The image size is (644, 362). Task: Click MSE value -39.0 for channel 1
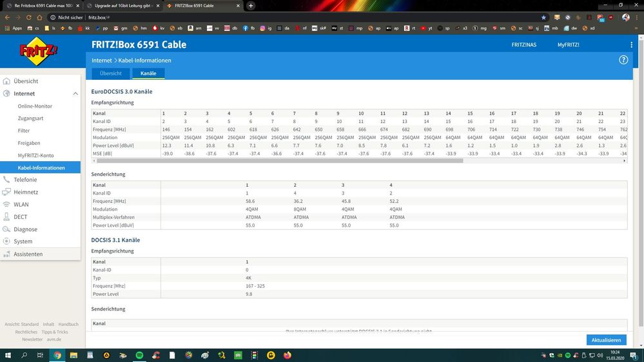[x=168, y=153]
